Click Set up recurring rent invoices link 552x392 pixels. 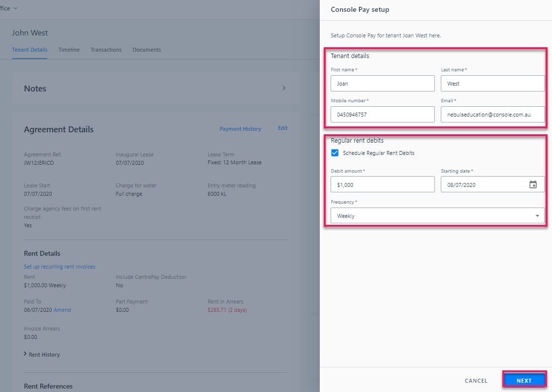pos(60,267)
